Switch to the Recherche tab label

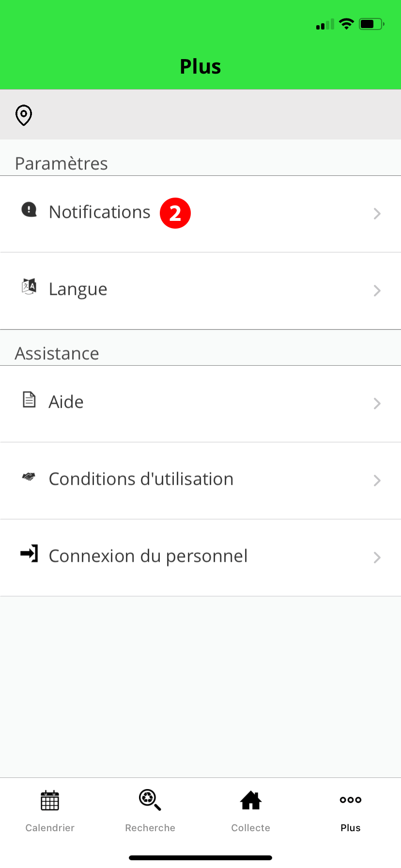pos(150,828)
